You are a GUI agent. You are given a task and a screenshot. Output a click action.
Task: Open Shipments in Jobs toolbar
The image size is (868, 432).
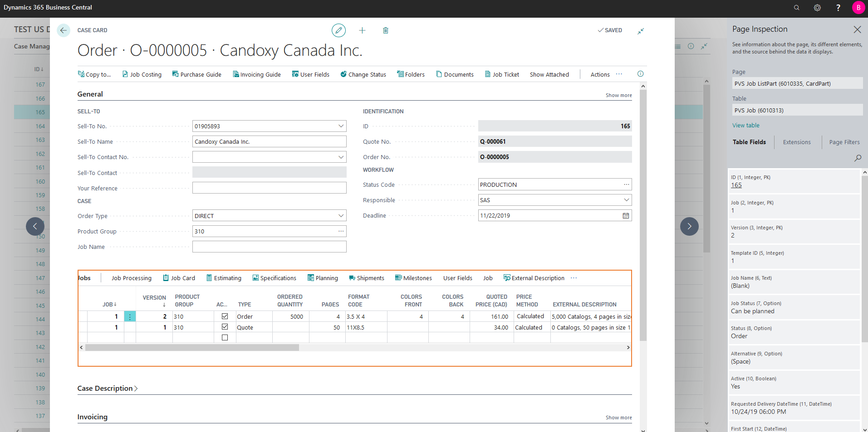(x=367, y=278)
